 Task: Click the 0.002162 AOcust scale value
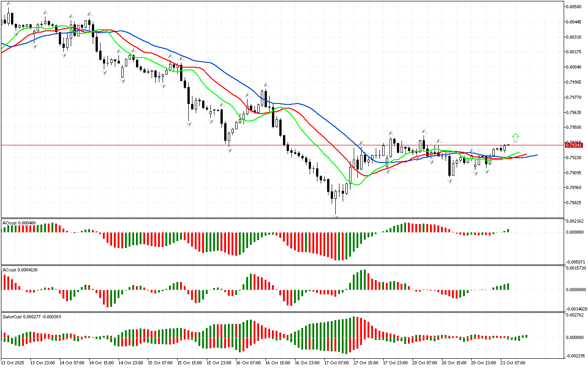pyautogui.click(x=575, y=221)
